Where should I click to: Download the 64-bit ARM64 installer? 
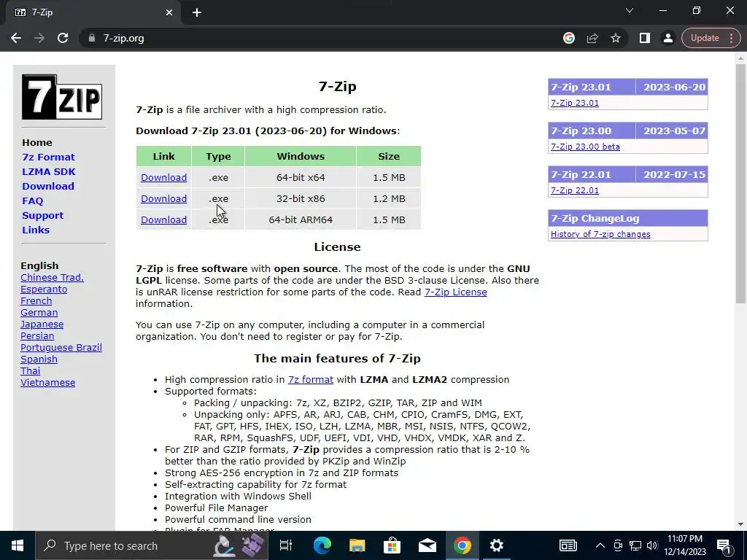click(x=163, y=219)
